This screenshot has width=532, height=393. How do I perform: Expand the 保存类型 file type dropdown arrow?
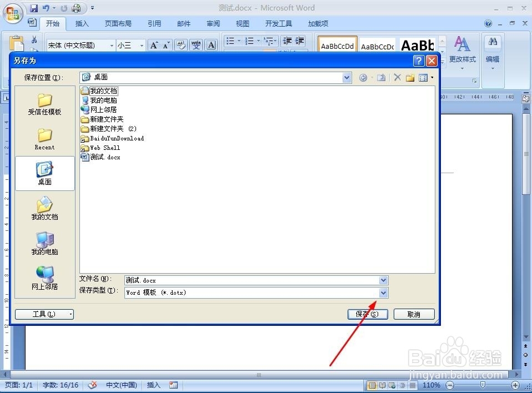click(383, 293)
